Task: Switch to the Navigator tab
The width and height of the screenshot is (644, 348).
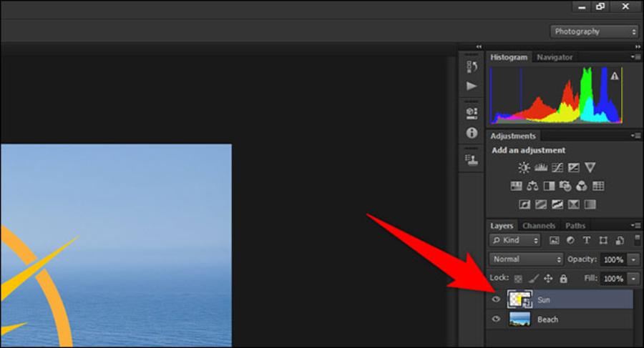Action: pos(555,57)
